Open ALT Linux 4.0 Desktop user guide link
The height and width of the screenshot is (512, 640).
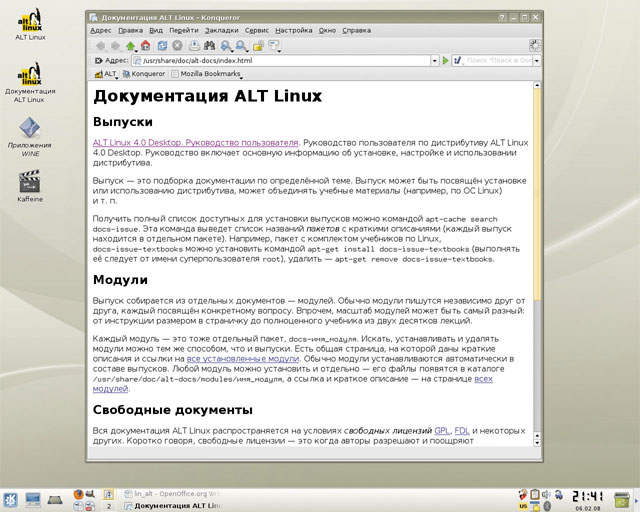pos(196,143)
